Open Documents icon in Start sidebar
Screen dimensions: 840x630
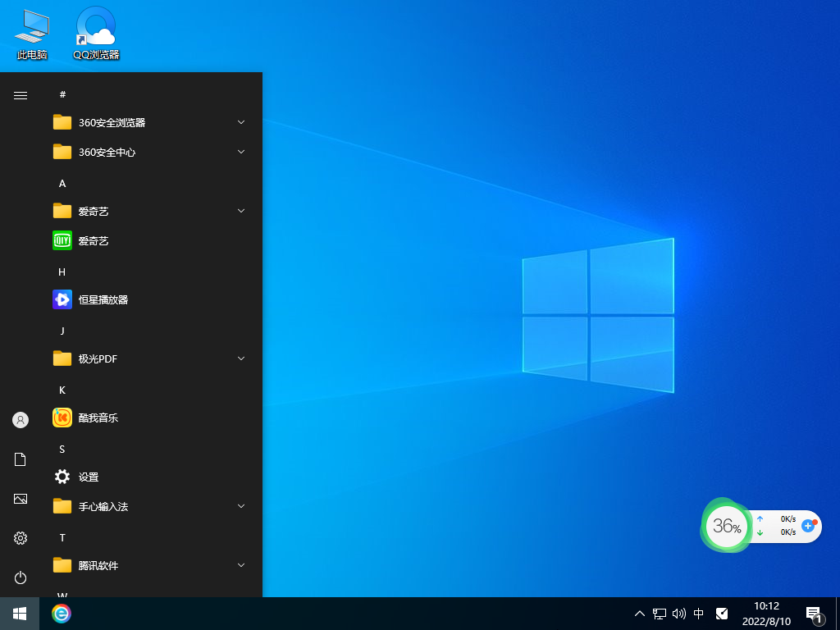(x=21, y=459)
